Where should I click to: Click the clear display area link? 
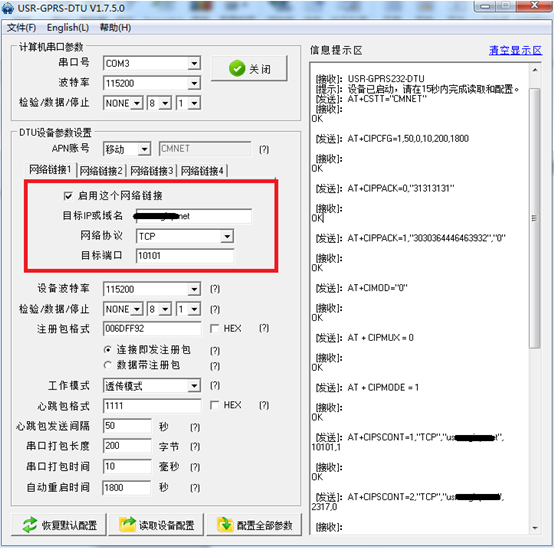click(515, 51)
